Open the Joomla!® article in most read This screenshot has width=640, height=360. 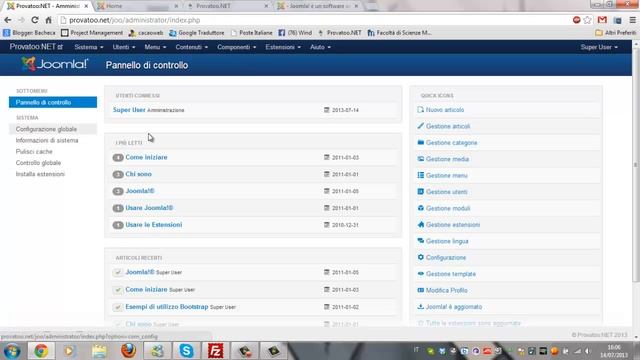point(140,191)
